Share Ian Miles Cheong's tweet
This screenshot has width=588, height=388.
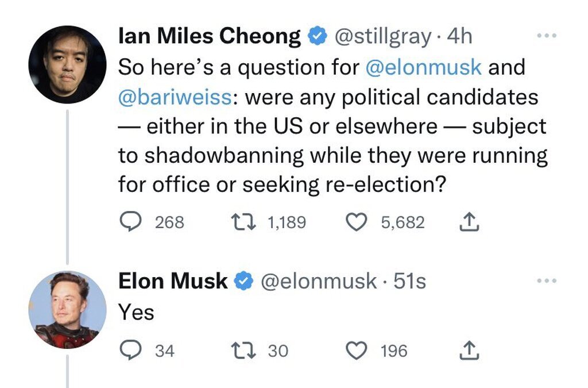[x=469, y=222]
